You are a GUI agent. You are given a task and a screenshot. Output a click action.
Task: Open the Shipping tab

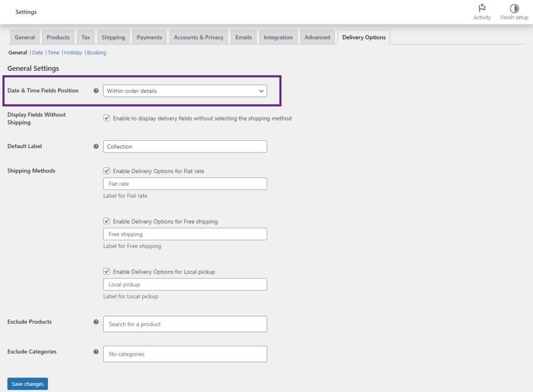[113, 37]
